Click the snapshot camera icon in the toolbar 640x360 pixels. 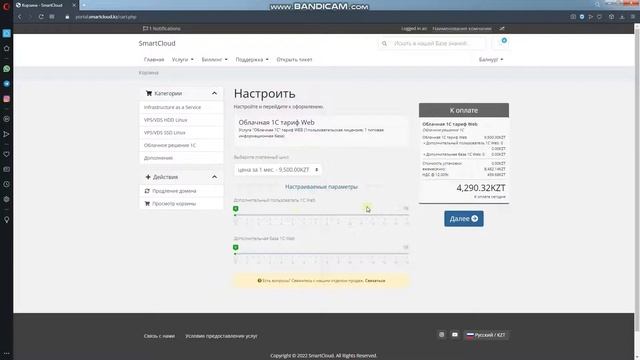click(x=573, y=17)
